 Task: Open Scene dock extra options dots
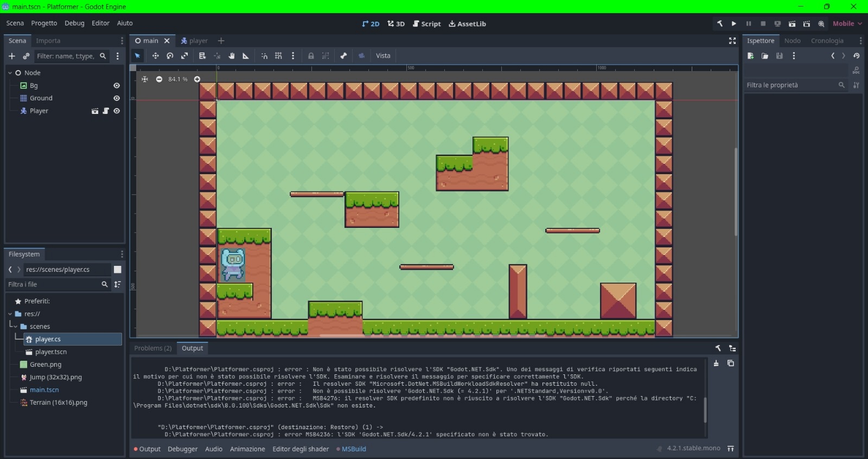[x=117, y=56]
